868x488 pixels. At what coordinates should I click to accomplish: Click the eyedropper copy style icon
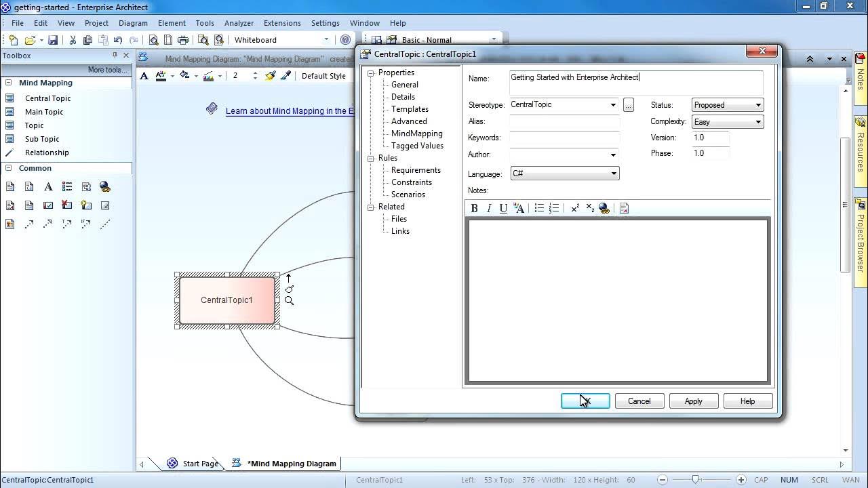click(x=286, y=76)
